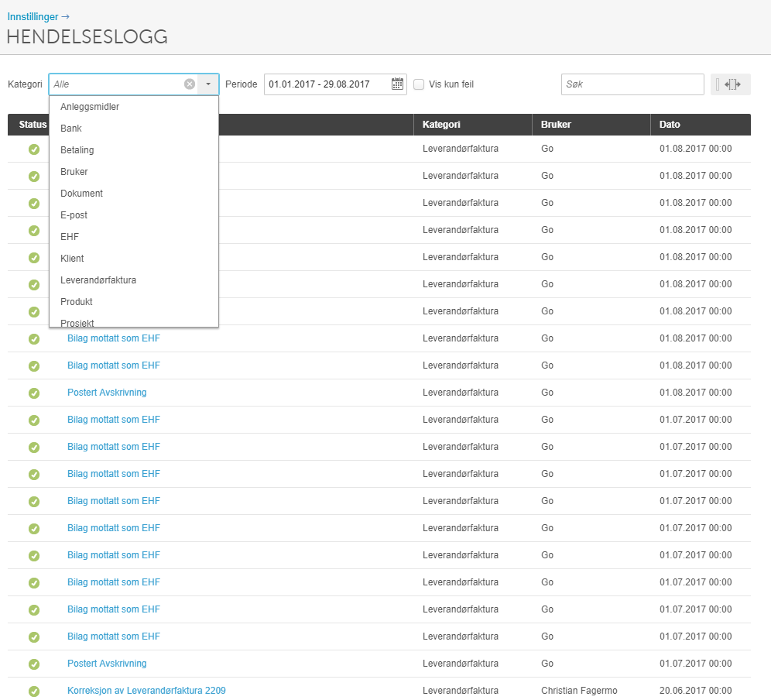Choose Produkt from the category list
This screenshot has width=771, height=700.
tap(134, 301)
